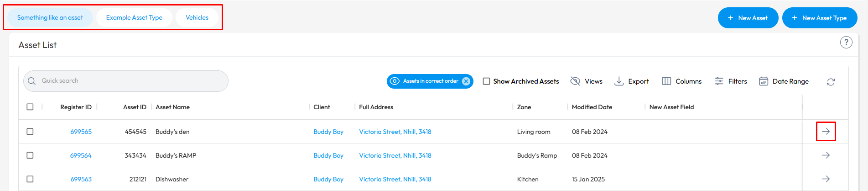Open Victoria Street address for row 699564

click(395, 155)
